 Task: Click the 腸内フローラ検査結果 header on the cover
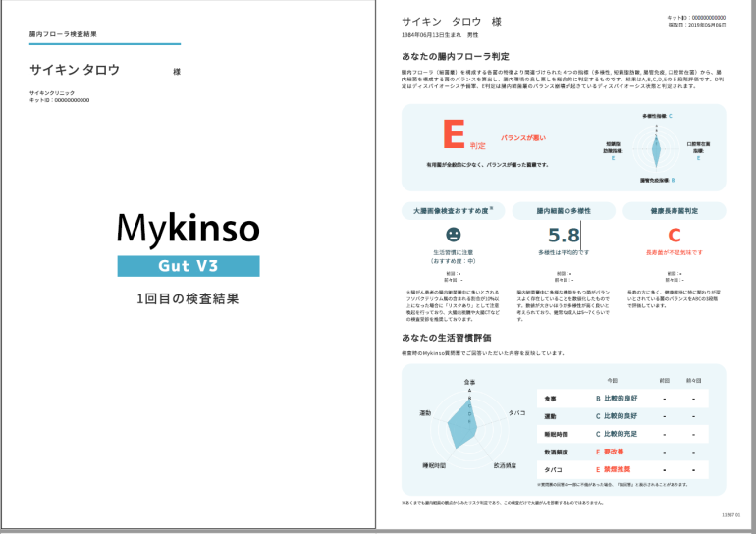click(x=63, y=34)
